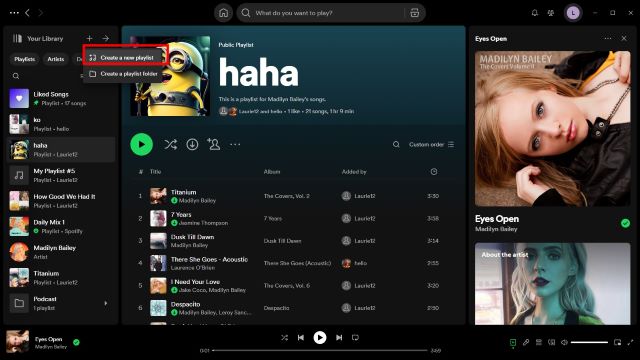Open album Dusk Till Dawn link

pyautogui.click(x=282, y=241)
